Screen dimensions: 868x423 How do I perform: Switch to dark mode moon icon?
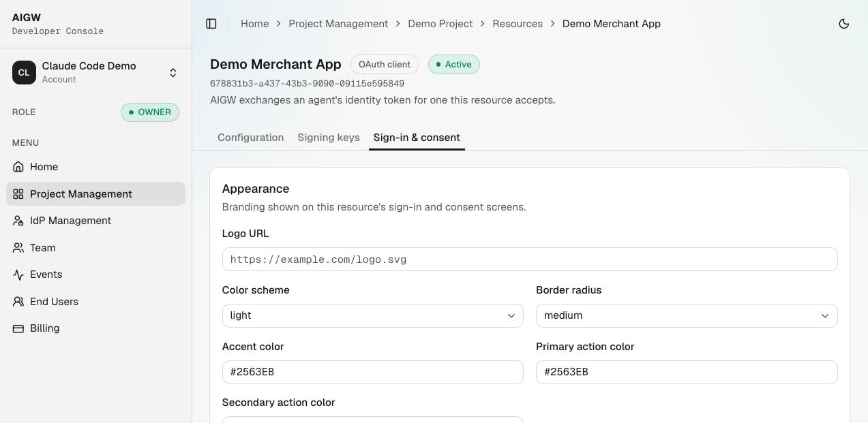[844, 24]
